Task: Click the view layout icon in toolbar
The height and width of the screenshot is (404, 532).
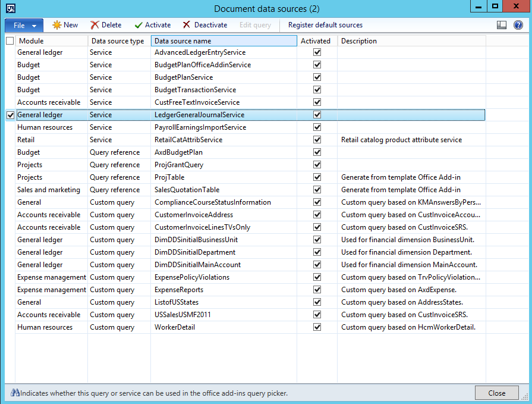Action: (x=502, y=25)
